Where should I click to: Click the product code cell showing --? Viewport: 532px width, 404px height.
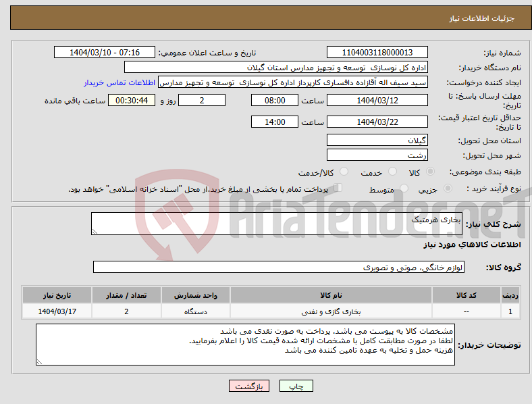[x=467, y=311]
